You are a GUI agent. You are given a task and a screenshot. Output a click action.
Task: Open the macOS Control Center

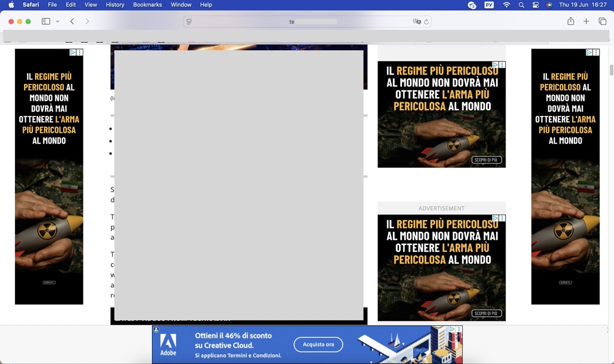536,5
